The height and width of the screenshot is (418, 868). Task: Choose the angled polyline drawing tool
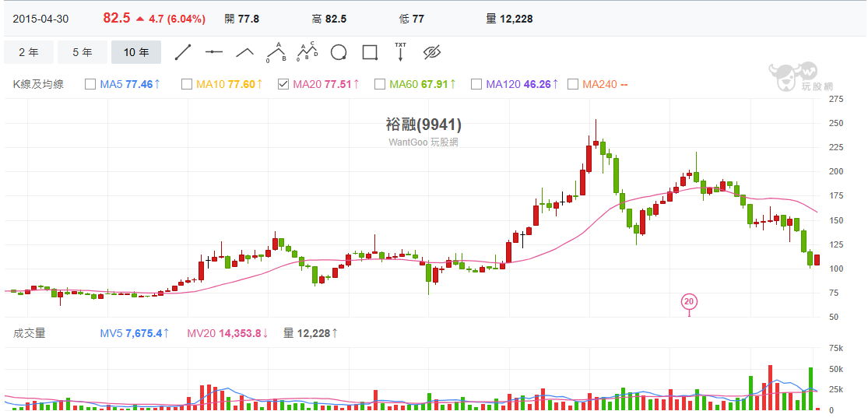coord(245,52)
